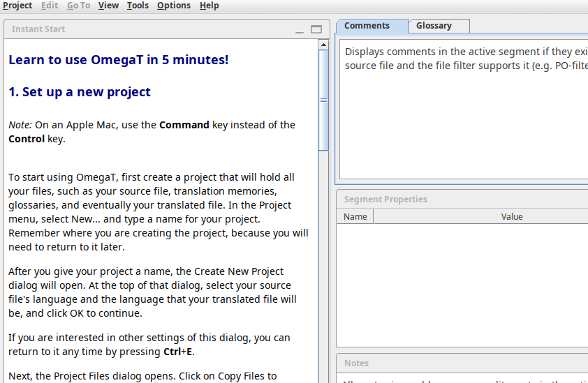Image resolution: width=588 pixels, height=383 pixels.
Task: Click the Instant Start pane title
Action: (38, 29)
